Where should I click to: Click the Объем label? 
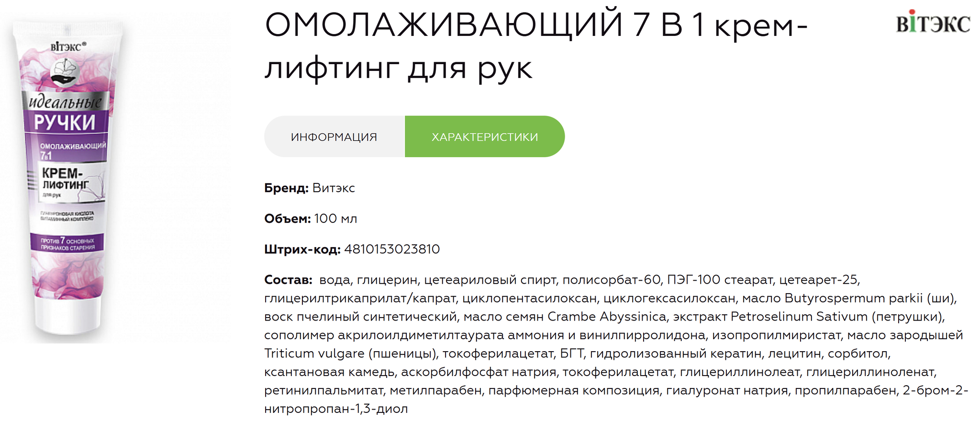point(287,219)
